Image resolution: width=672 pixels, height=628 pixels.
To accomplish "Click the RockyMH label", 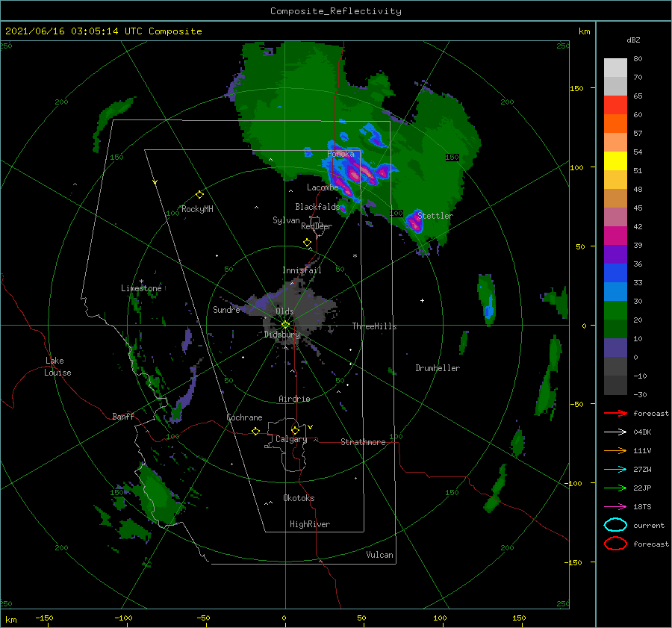I will (197, 209).
